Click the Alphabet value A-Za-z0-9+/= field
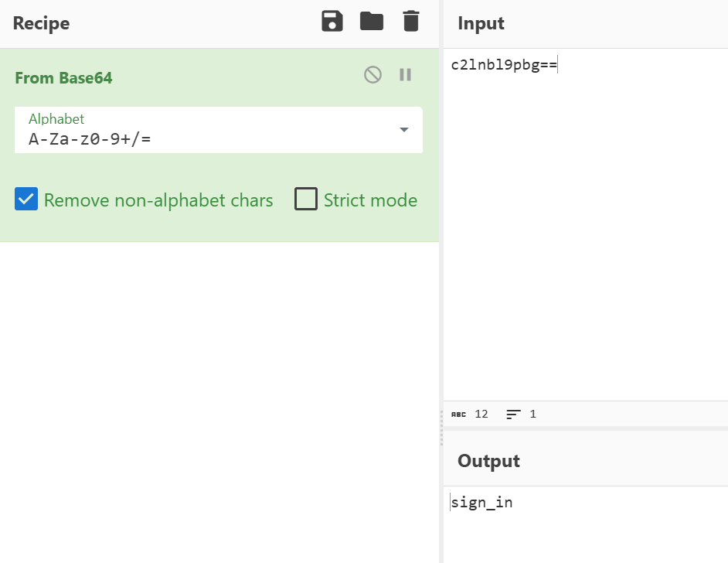This screenshot has width=728, height=563. [155, 139]
